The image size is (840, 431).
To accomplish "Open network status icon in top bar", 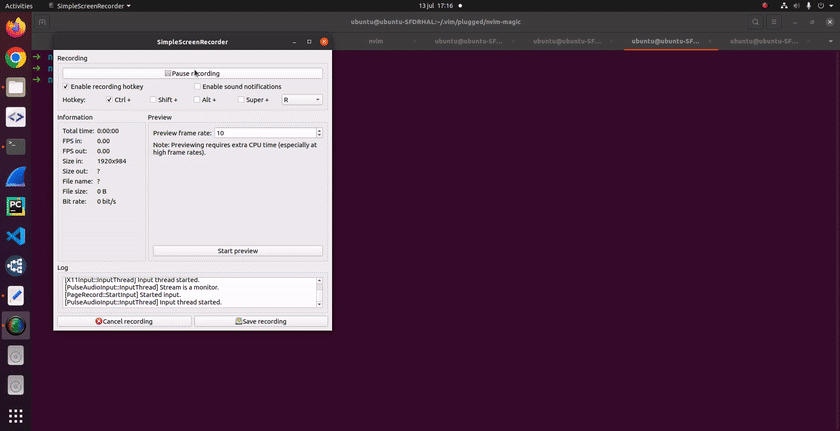I will (784, 6).
